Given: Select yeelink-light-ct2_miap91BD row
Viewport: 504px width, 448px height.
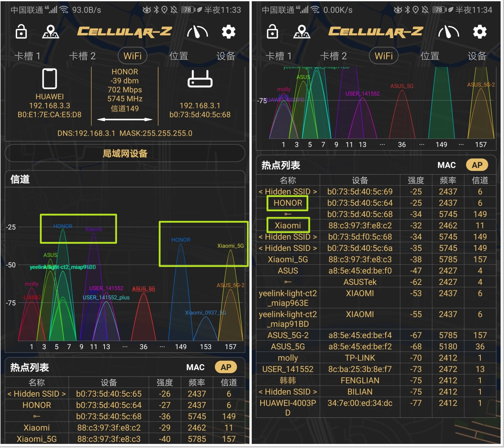Looking at the screenshot, I should point(376,319).
